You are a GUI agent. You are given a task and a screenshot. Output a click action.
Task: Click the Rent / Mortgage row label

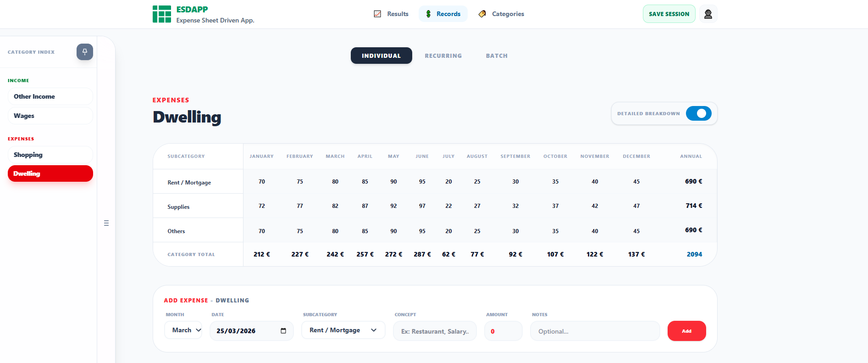(x=189, y=183)
